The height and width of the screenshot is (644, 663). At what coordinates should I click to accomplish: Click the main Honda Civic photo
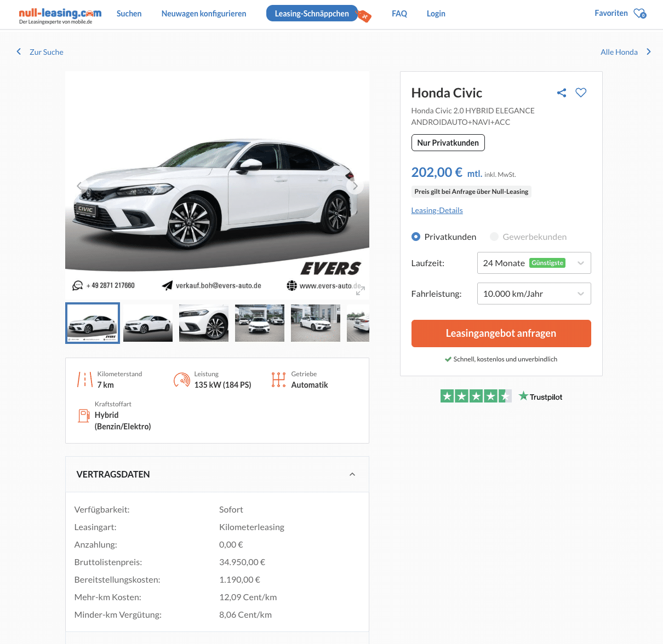pos(217,185)
